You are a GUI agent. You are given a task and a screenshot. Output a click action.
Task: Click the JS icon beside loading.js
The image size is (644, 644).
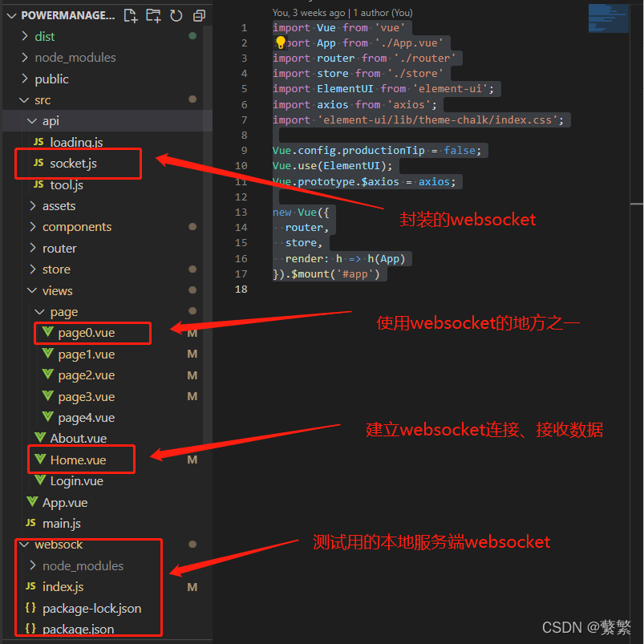(x=38, y=143)
